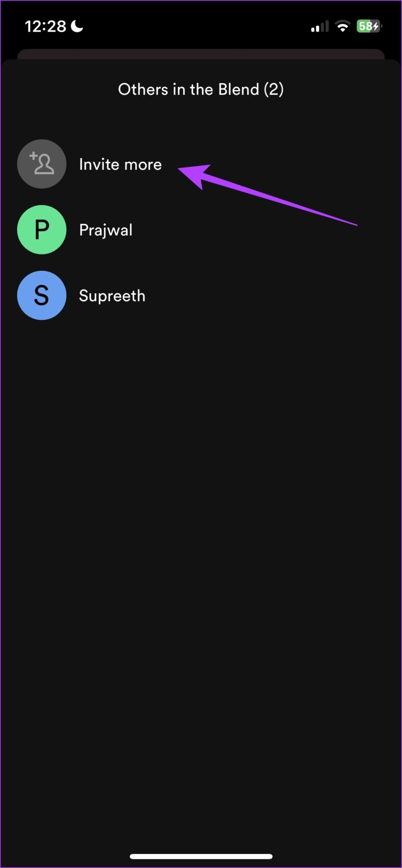The image size is (402, 868).
Task: Tap the charging bolt on battery
Action: (x=376, y=26)
